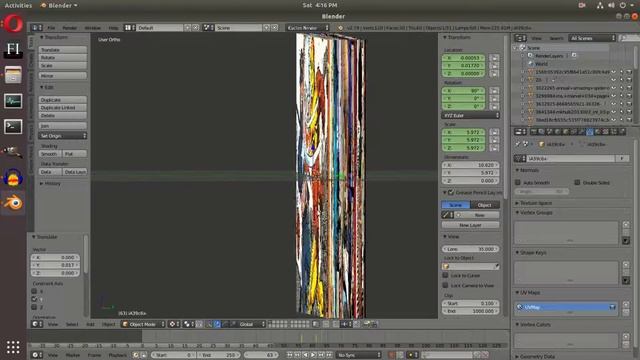Screen dimensions: 640x360
Task: Select the active Object Data properties tab
Action: coord(590,132)
